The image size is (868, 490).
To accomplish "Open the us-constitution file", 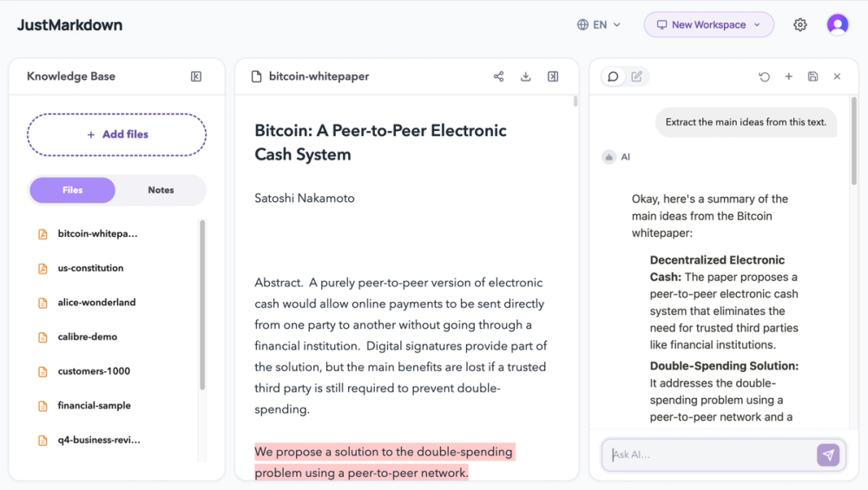I will point(90,268).
